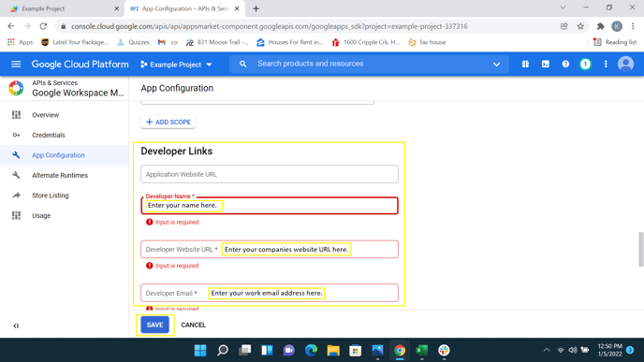Open Chrome tab search chevron

pyautogui.click(x=563, y=7)
